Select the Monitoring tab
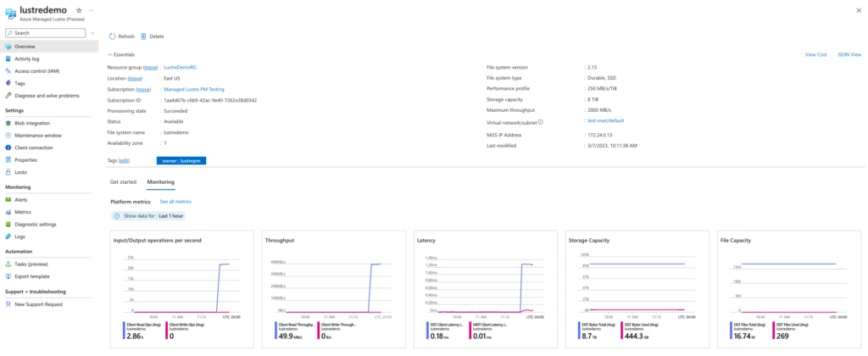The width and height of the screenshot is (868, 356). coord(160,181)
